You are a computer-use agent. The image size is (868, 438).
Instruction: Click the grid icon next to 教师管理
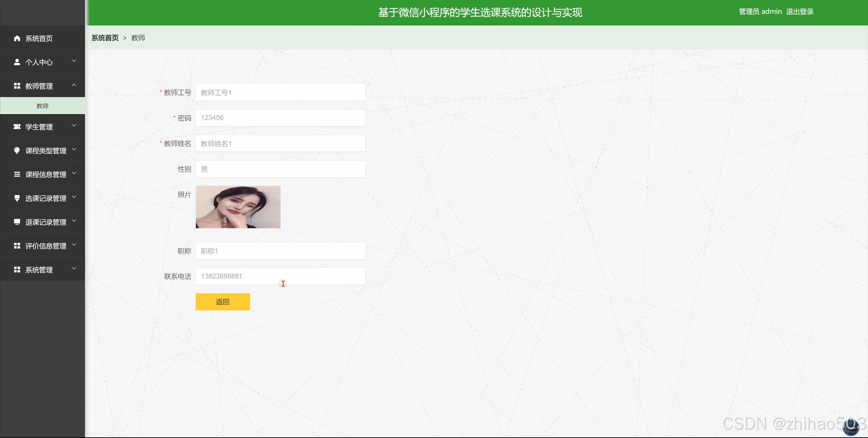coord(17,86)
